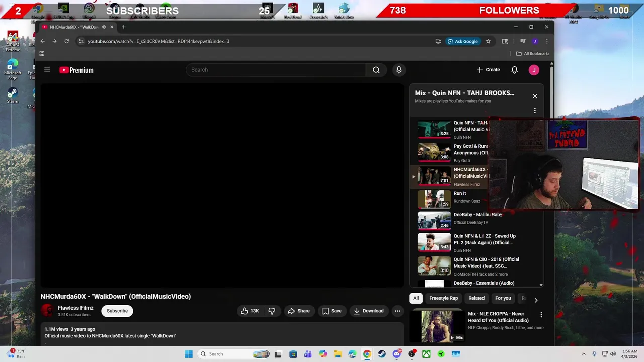Play Pay Gotti playlist video thumbnail
This screenshot has height=362, width=644.
click(434, 152)
